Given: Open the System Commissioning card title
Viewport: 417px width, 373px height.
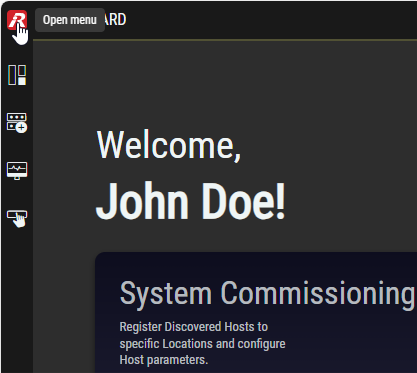Looking at the screenshot, I should [x=268, y=293].
